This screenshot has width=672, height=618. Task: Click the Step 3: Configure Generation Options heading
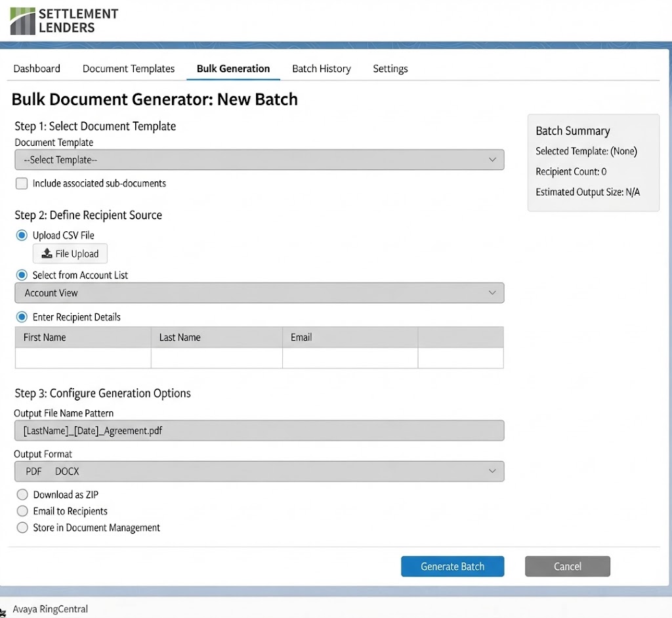pyautogui.click(x=102, y=393)
